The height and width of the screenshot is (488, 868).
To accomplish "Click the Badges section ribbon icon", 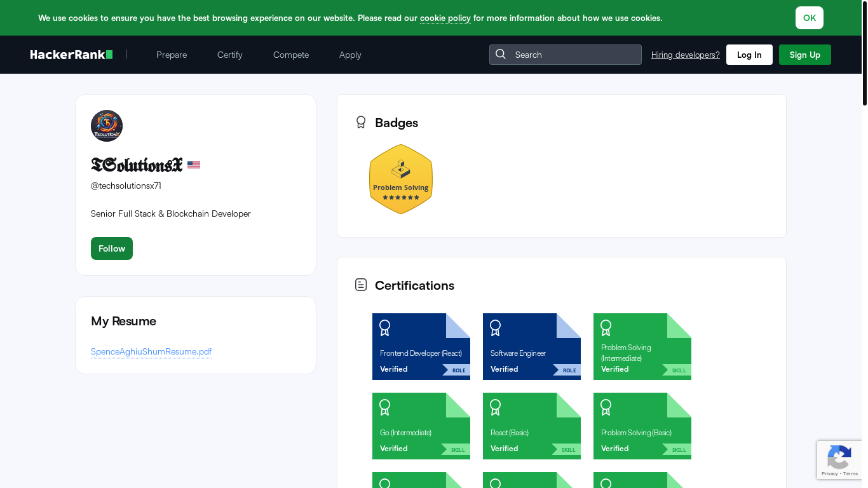I will coord(361,122).
